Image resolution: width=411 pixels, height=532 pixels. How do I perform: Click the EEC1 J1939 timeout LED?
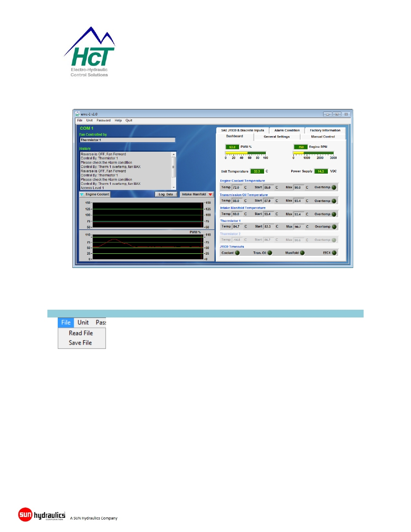334,253
